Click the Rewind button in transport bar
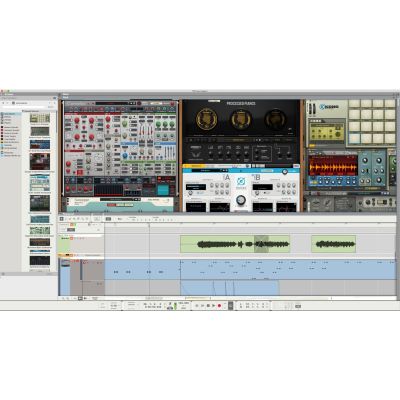The height and width of the screenshot is (400, 400). click(197, 306)
